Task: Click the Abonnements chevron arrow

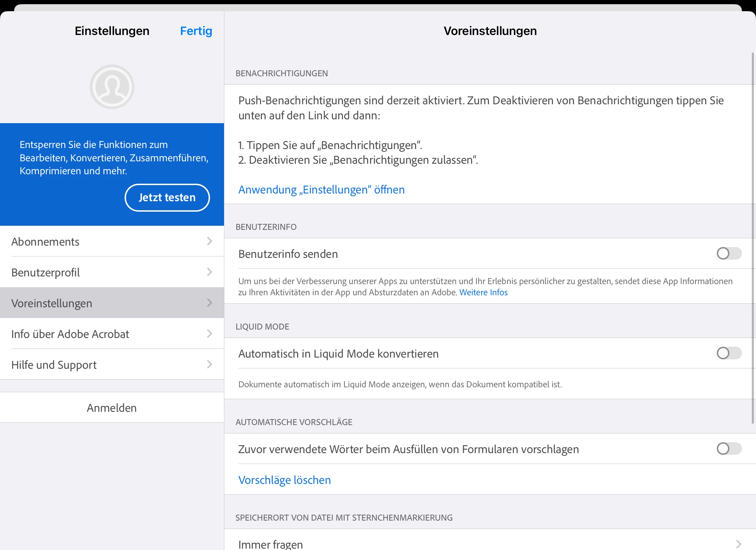Action: 209,241
